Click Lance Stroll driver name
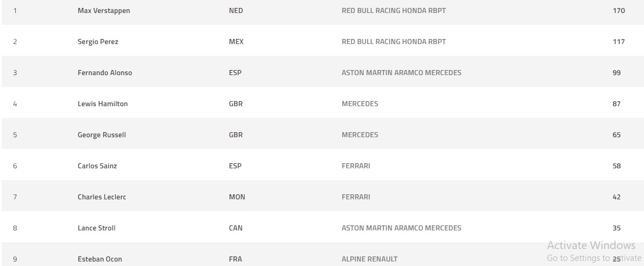644x266 pixels. click(96, 228)
